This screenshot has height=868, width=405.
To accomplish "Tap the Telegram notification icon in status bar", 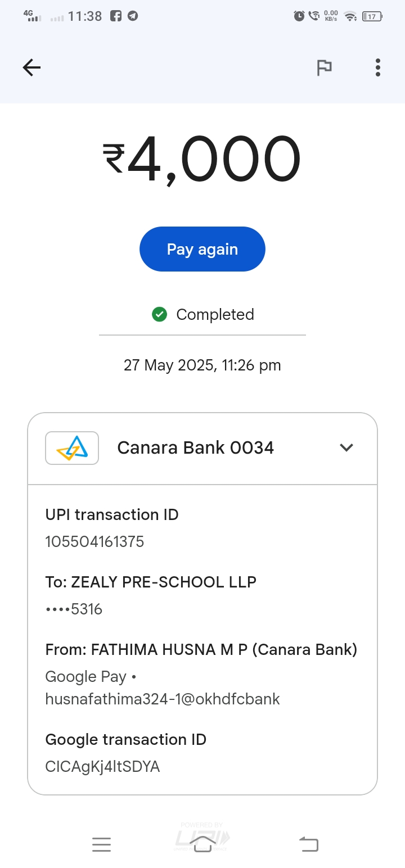I will pyautogui.click(x=132, y=16).
